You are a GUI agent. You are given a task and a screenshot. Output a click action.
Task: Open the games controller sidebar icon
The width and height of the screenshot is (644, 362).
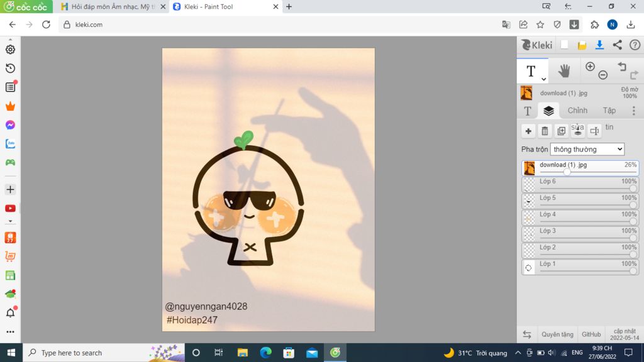10,163
